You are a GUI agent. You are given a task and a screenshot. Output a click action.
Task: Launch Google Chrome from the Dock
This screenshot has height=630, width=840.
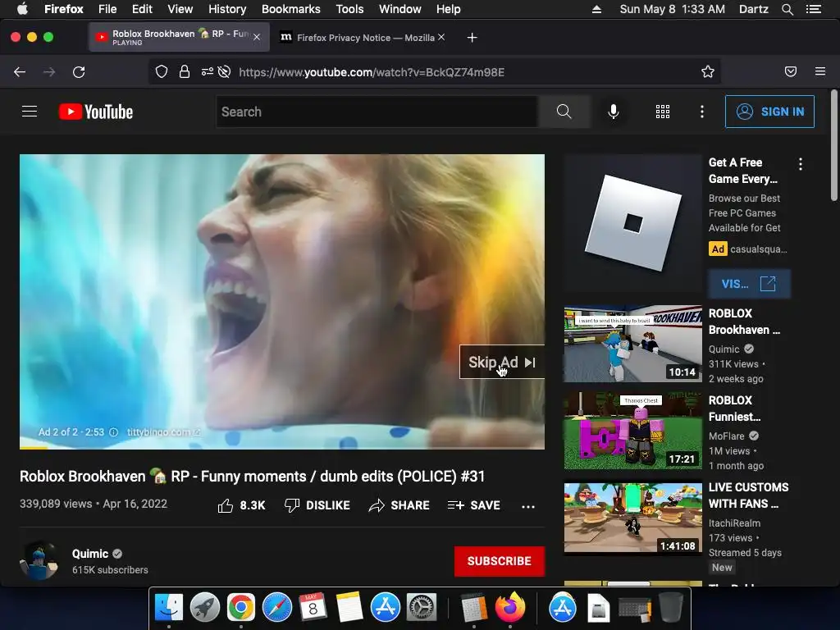pyautogui.click(x=241, y=608)
